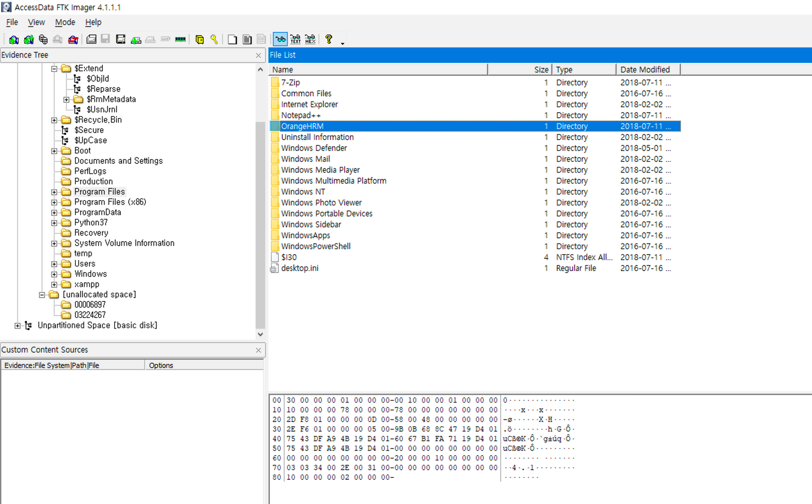Select the OrangeHRM directory row
This screenshot has height=504, width=812.
click(x=475, y=126)
